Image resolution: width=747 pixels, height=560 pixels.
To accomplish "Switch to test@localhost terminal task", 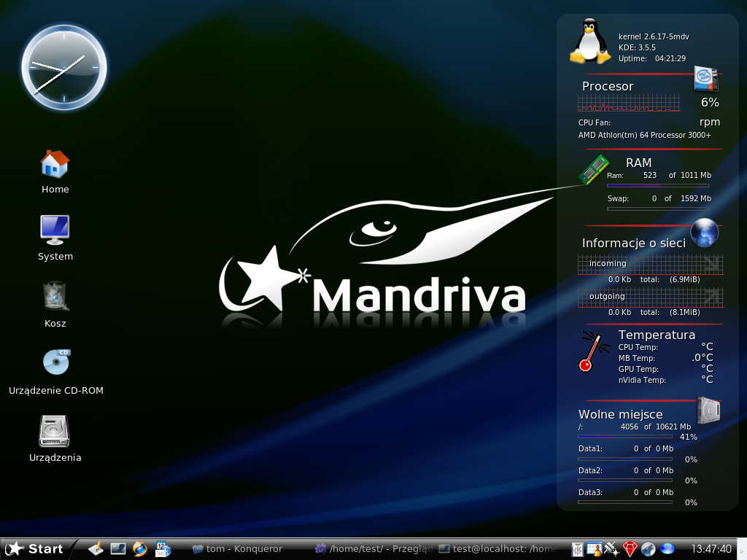I will [x=499, y=549].
